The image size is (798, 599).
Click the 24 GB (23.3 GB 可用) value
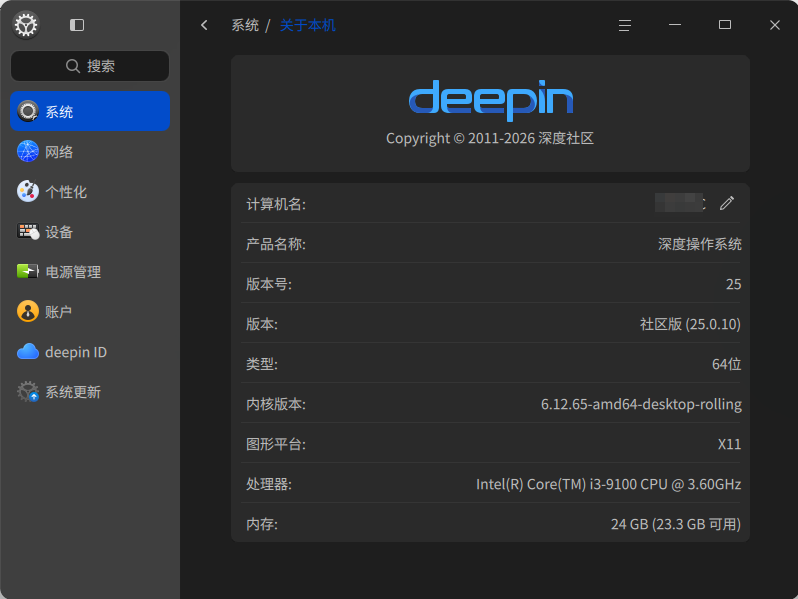tap(676, 524)
